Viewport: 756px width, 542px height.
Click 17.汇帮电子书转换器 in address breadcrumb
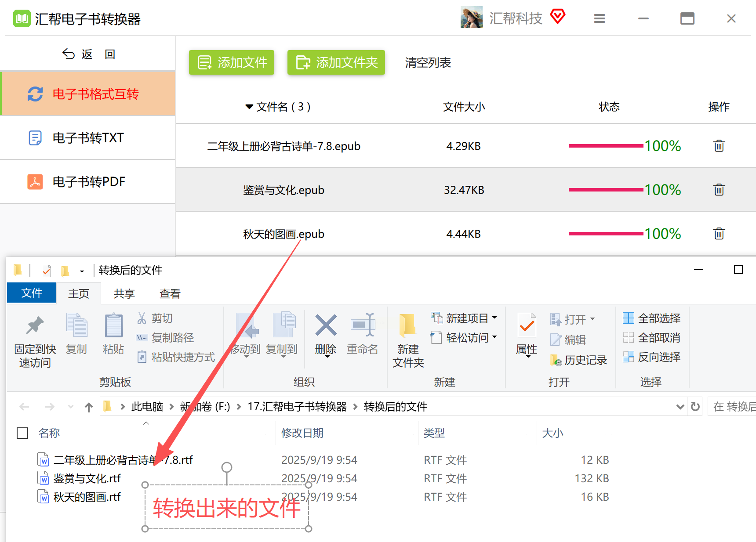coord(297,407)
